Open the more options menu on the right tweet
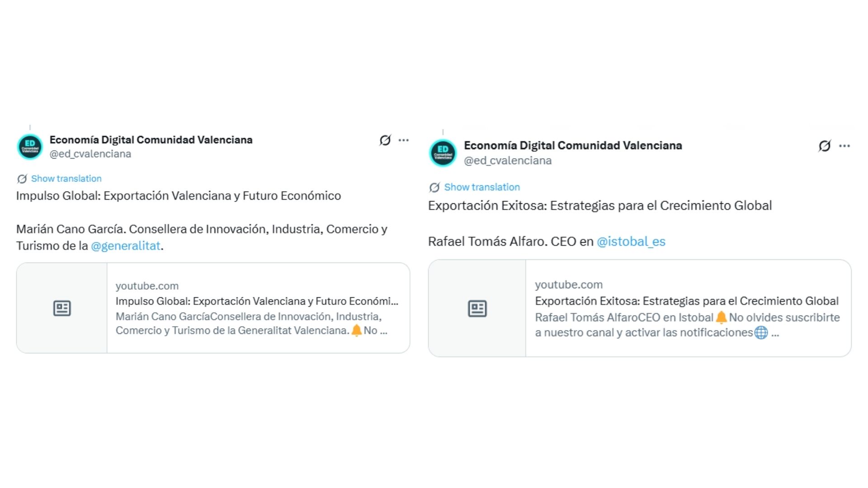The image size is (868, 488). click(x=844, y=146)
